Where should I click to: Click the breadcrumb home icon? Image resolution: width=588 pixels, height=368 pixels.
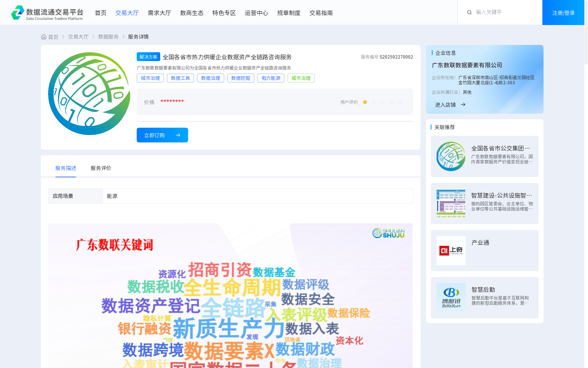(x=44, y=37)
